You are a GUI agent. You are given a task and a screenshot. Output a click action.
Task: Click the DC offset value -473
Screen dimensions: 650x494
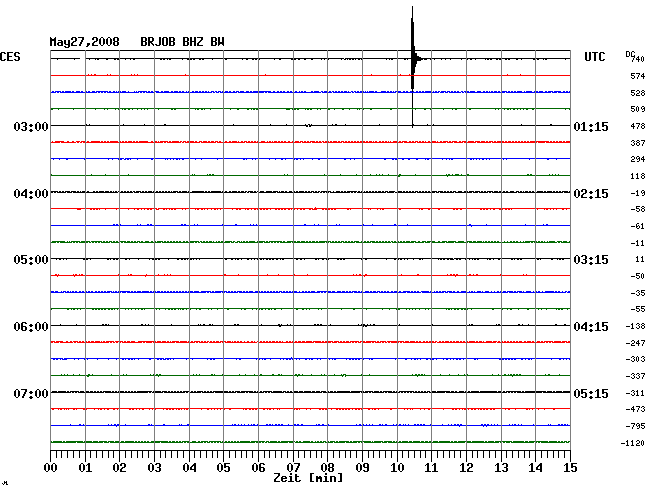click(635, 409)
